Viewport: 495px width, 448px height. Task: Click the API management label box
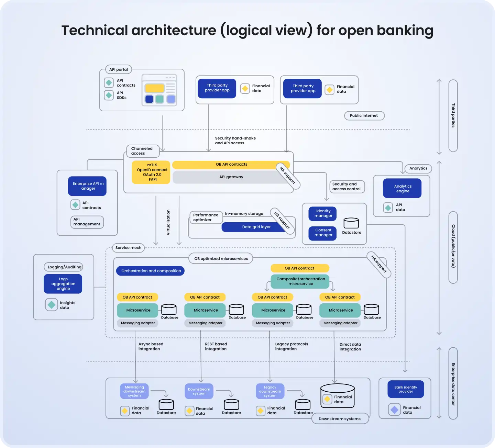[87, 222]
